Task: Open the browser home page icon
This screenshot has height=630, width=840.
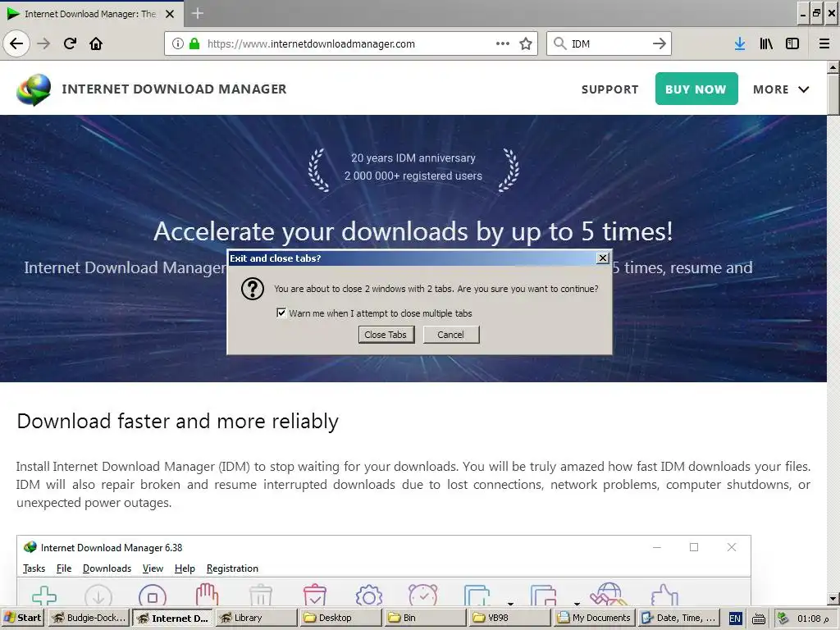Action: coord(96,43)
